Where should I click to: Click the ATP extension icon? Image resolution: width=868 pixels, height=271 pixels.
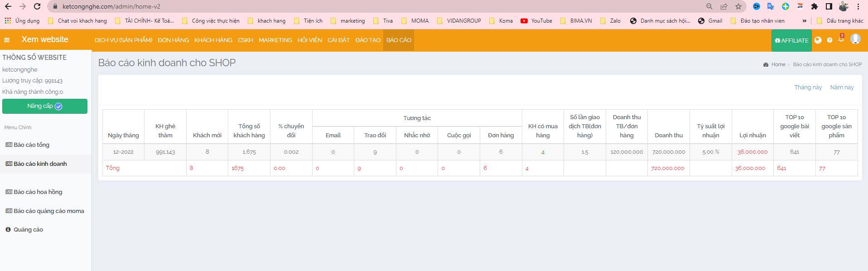tap(800, 6)
